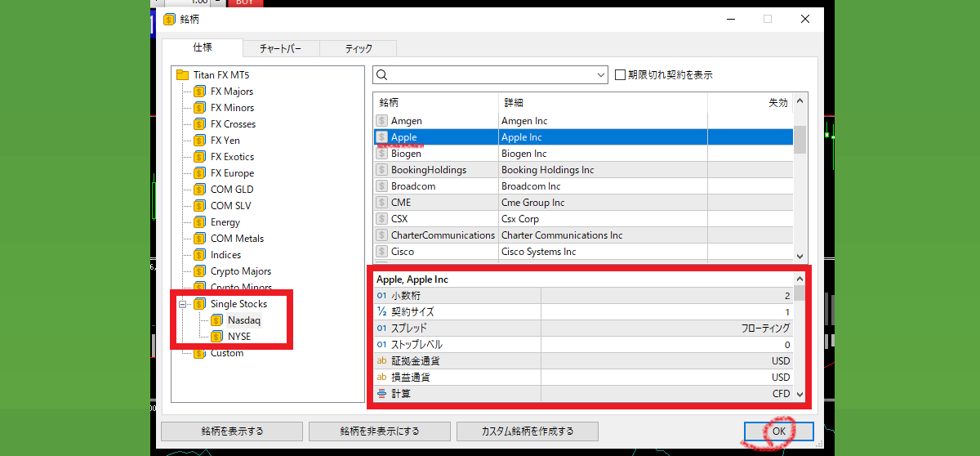Click the dollar icon beside Cisco

(382, 252)
